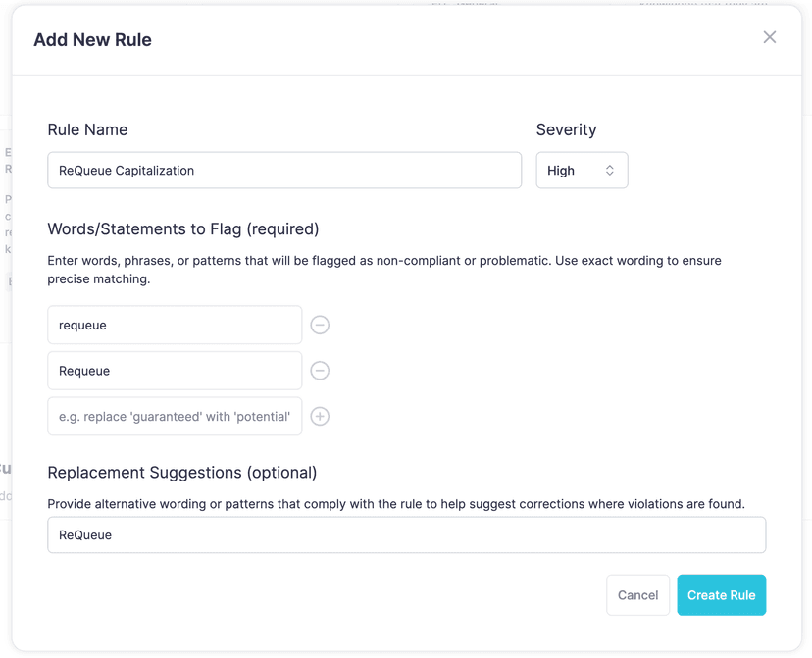812x658 pixels.
Task: Change severity by expanding the High selector
Action: point(582,170)
